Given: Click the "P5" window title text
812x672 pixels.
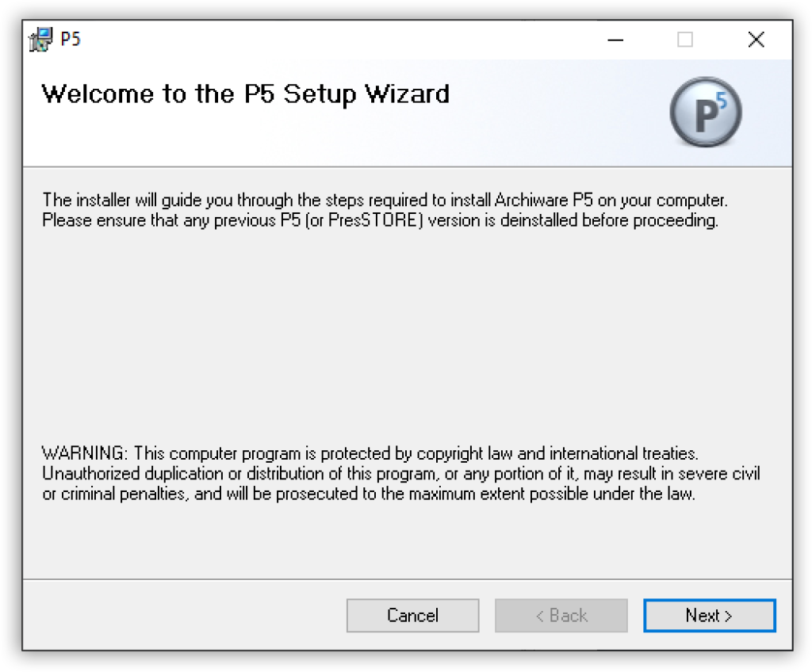Looking at the screenshot, I should 71,40.
